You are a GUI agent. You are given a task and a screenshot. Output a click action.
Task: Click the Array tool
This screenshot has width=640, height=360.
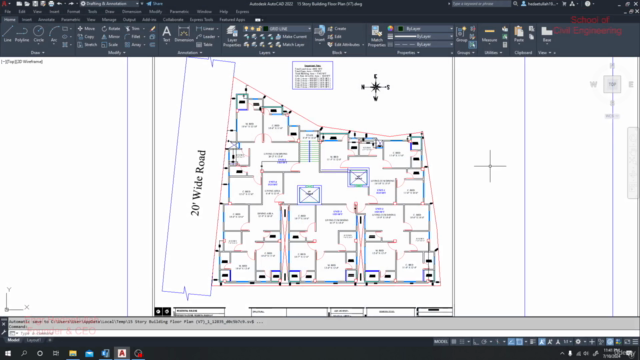(133, 45)
